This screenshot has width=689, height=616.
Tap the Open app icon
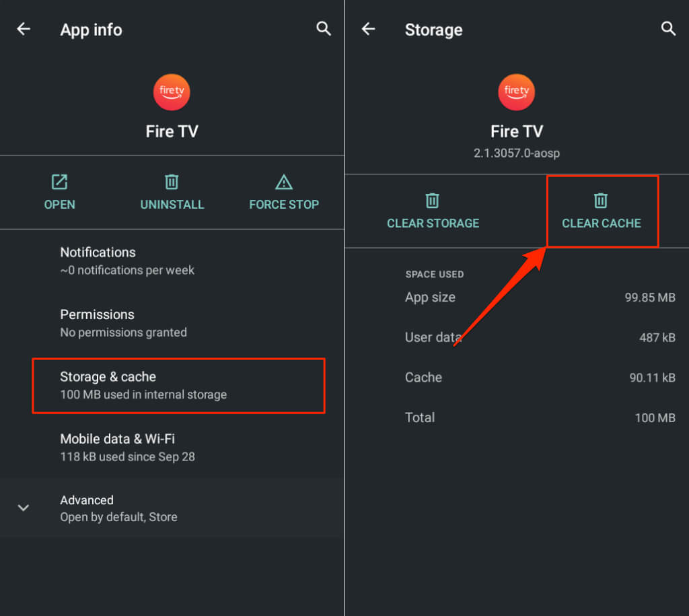click(59, 182)
